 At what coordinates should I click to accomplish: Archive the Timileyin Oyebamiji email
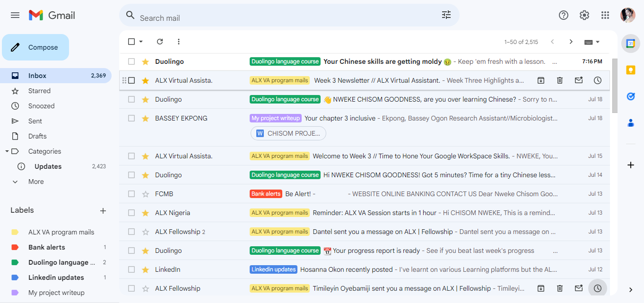click(541, 288)
